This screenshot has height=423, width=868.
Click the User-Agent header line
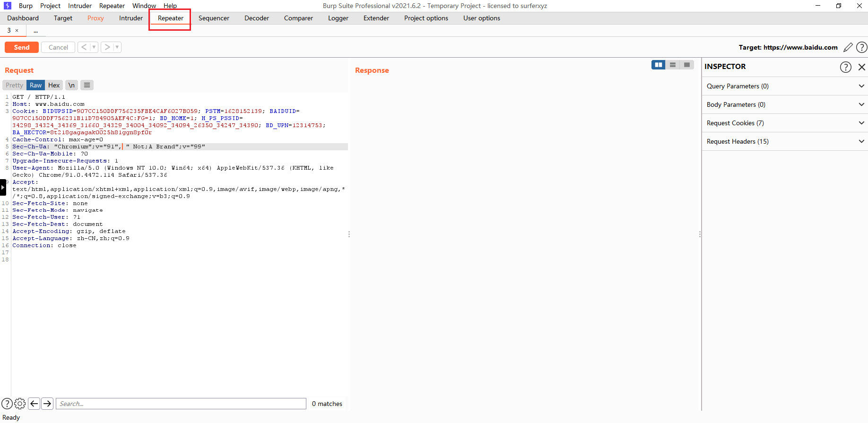tap(173, 171)
